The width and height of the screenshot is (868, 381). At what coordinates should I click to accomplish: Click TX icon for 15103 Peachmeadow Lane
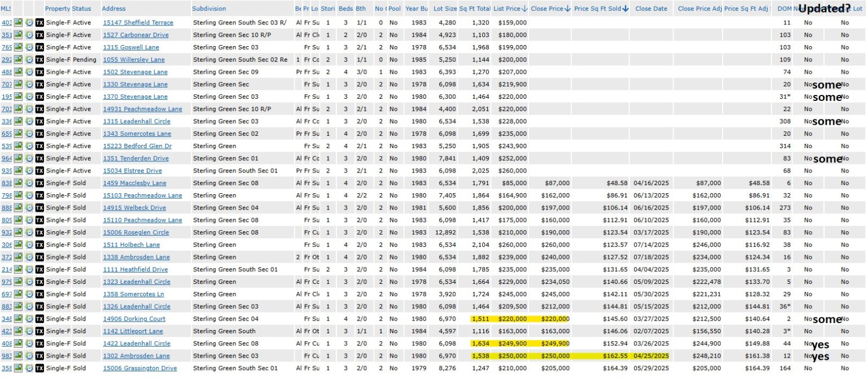[40, 195]
